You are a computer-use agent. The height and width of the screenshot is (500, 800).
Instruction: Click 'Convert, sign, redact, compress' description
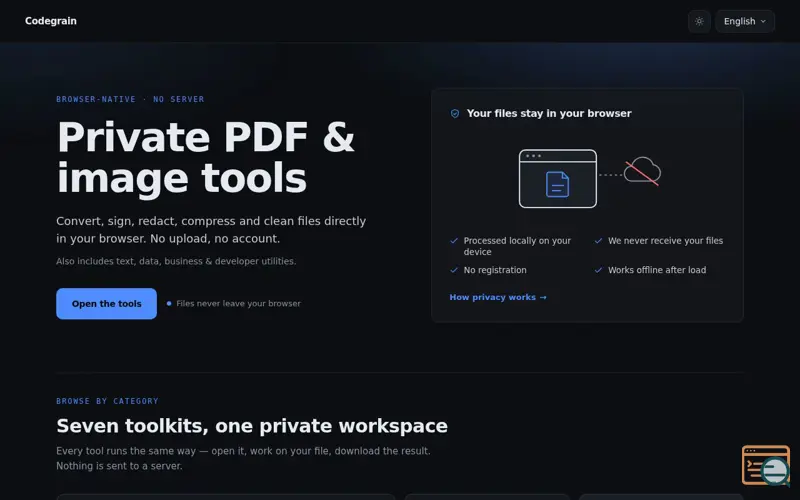(x=211, y=230)
